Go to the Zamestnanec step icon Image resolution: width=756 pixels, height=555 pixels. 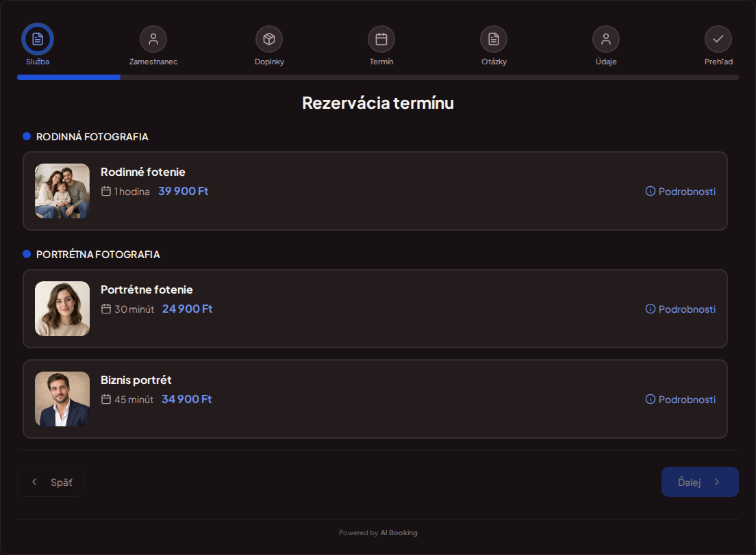(153, 39)
